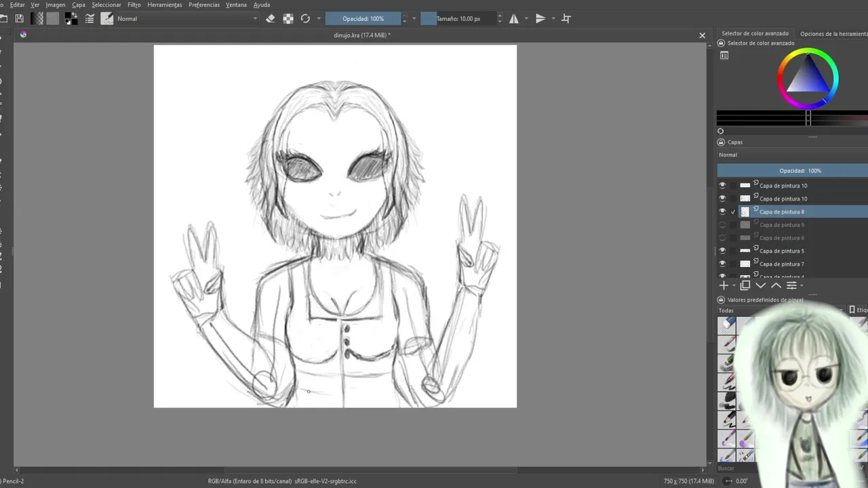Expand the arrow after the reload icon
Screen dimensions: 868x488
tap(317, 19)
